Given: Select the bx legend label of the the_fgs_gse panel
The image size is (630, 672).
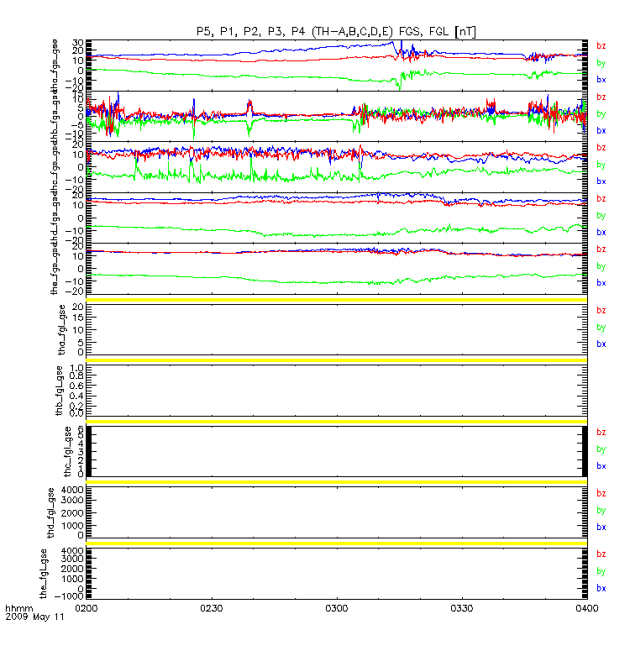Looking at the screenshot, I should click(x=601, y=283).
